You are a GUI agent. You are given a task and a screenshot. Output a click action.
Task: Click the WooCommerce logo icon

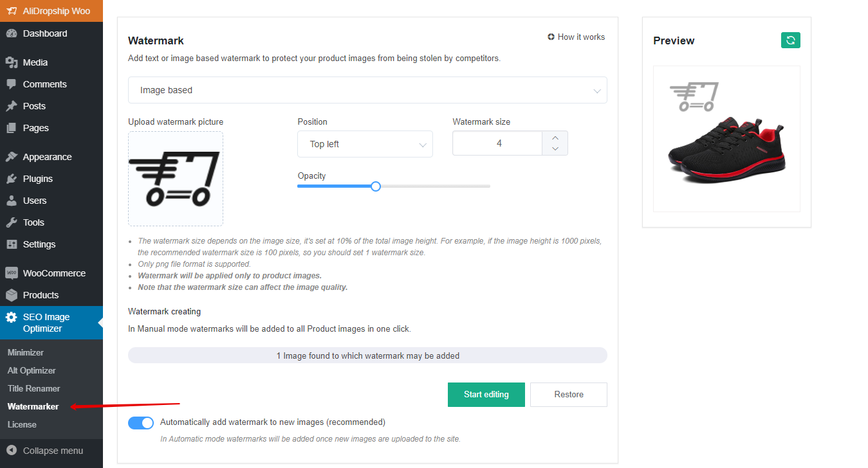[x=12, y=273]
